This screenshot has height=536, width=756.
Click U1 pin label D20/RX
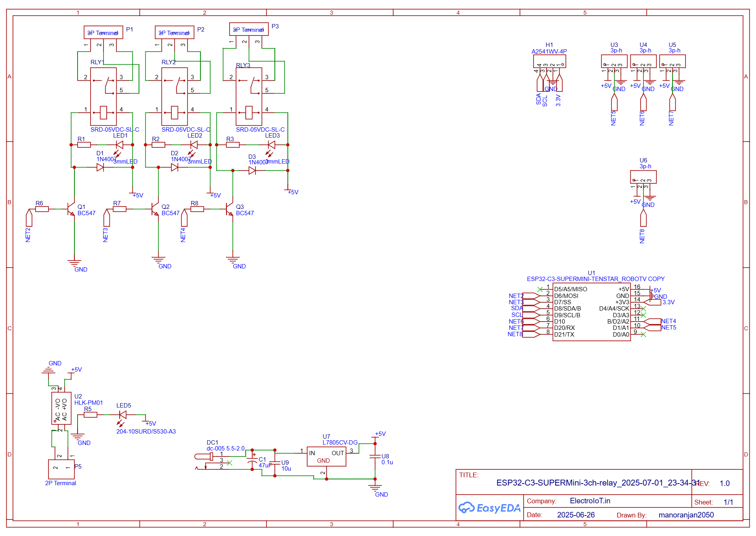click(x=564, y=328)
